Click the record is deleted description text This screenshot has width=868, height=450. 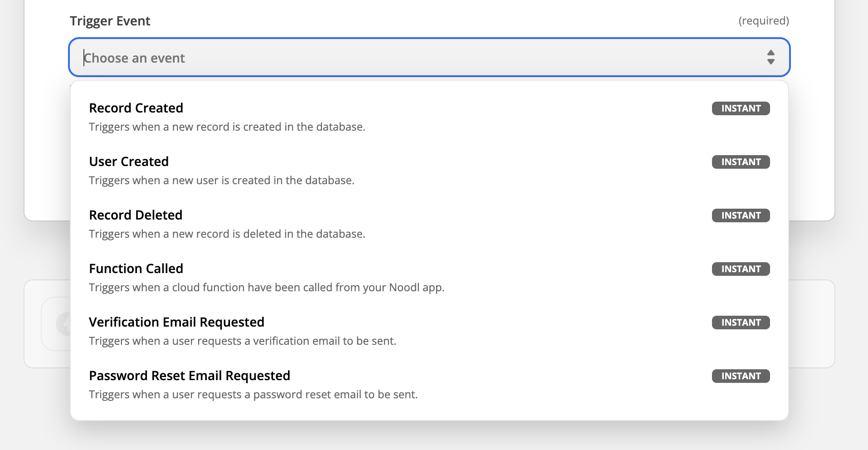coord(227,234)
